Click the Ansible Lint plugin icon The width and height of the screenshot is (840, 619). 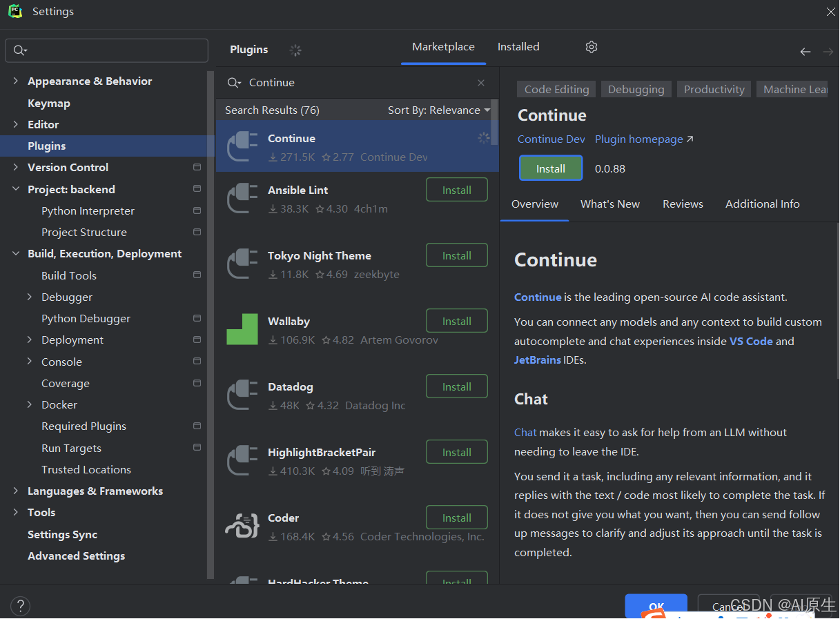click(242, 198)
